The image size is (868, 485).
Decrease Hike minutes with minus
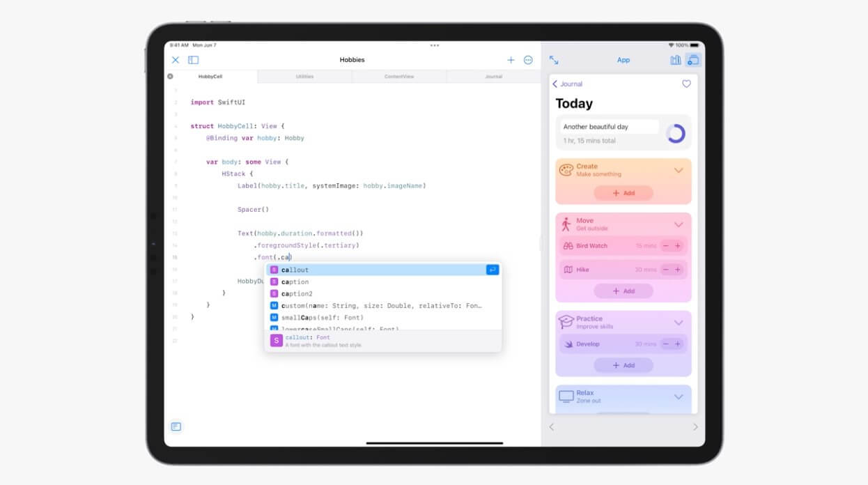pos(666,270)
